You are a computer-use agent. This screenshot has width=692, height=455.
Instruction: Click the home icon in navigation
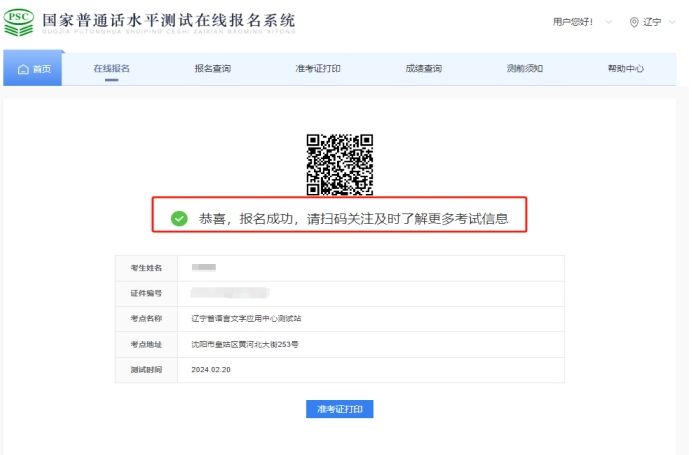pyautogui.click(x=23, y=69)
